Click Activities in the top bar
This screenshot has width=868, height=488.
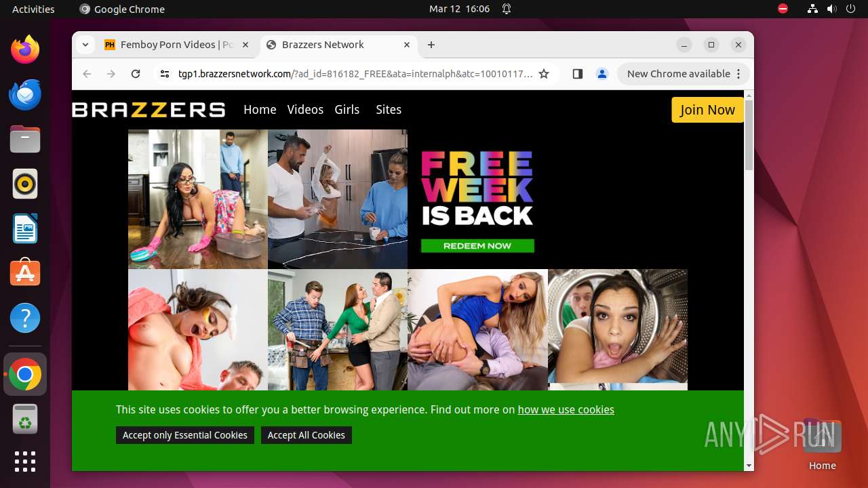click(x=33, y=9)
